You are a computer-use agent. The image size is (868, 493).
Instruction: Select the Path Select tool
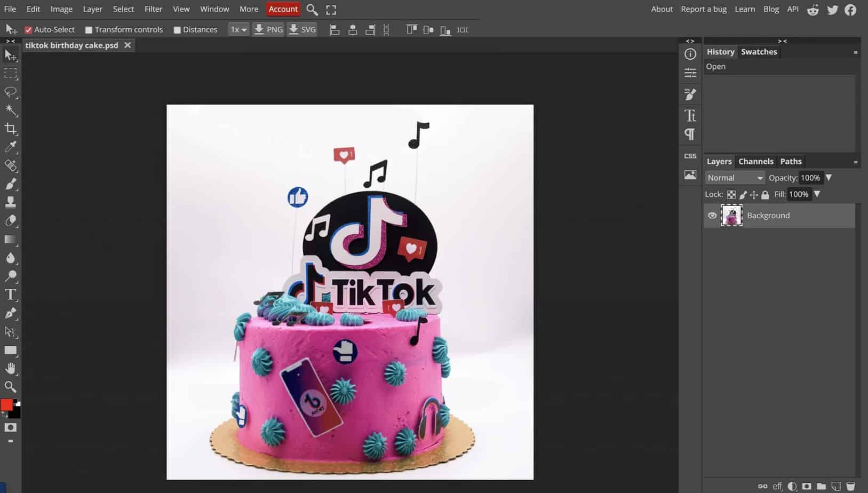point(10,332)
